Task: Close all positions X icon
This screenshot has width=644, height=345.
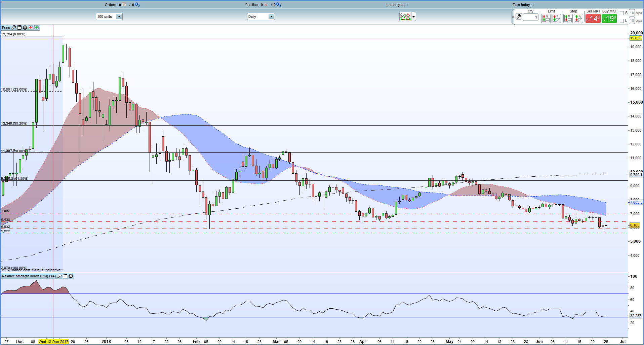Action: [x=266, y=5]
